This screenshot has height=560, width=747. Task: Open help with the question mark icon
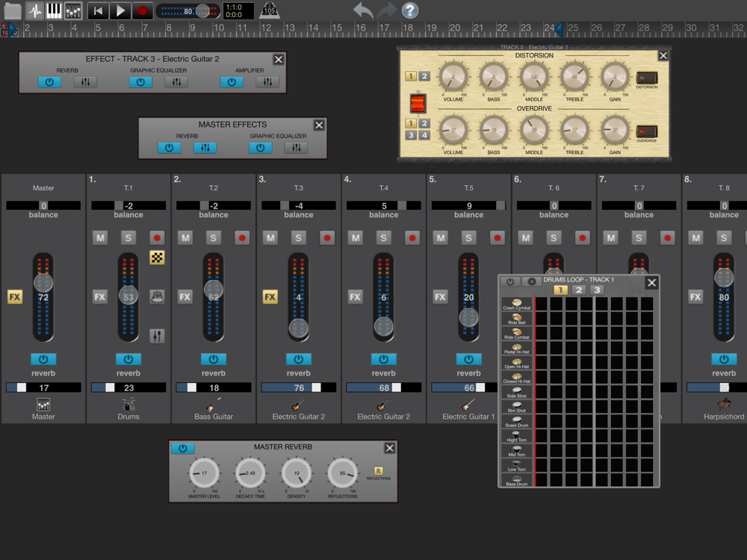[x=410, y=10]
